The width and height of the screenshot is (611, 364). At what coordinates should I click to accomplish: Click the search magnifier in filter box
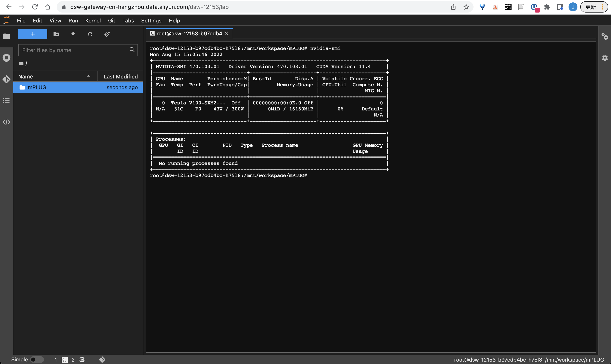132,50
